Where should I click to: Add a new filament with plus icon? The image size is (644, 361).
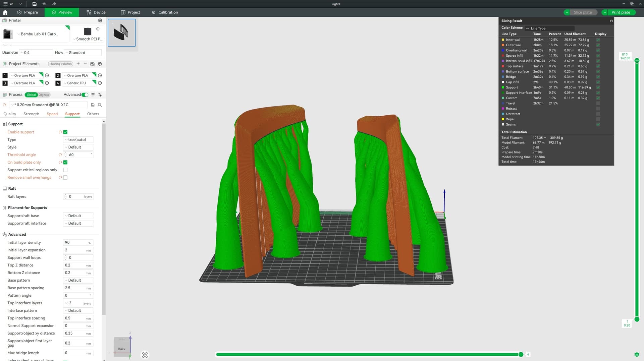pyautogui.click(x=78, y=64)
